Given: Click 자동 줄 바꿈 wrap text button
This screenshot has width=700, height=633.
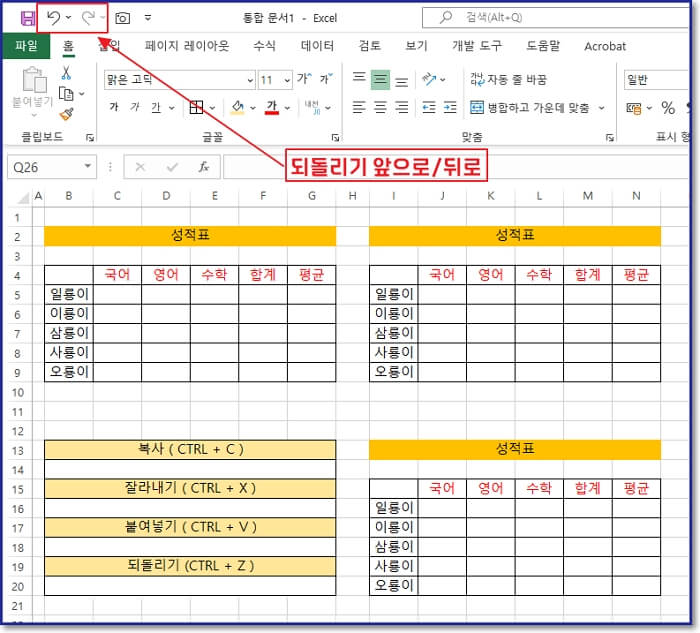Looking at the screenshot, I should tap(508, 79).
